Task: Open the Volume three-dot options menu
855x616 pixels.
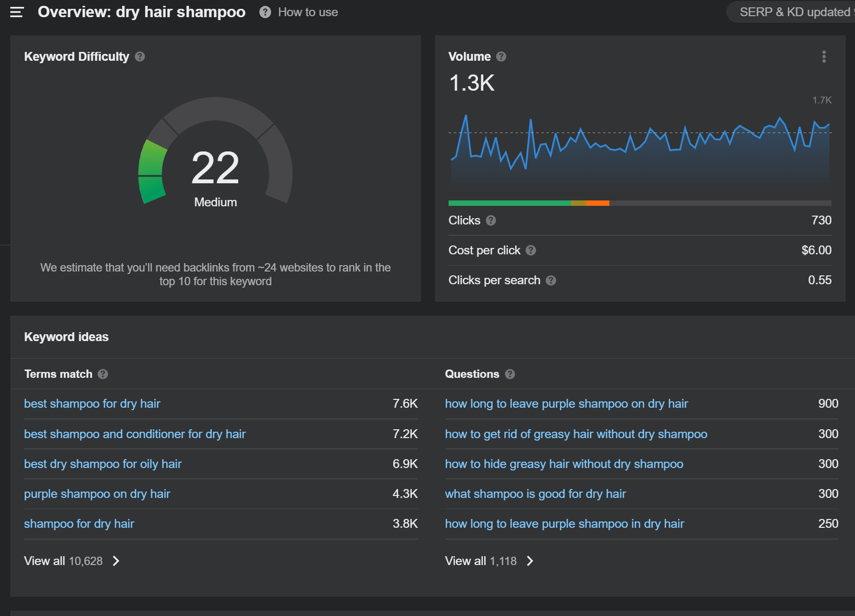Action: [x=824, y=57]
